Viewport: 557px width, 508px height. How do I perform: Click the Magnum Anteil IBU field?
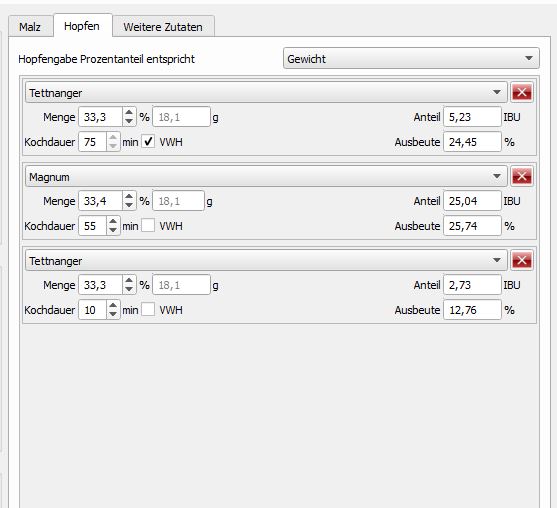pyautogui.click(x=472, y=201)
